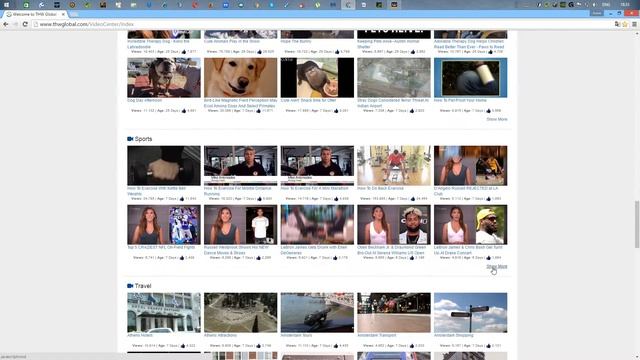Click the translate icon in the address bar
Screen dimensions: 640x360
[617, 24]
